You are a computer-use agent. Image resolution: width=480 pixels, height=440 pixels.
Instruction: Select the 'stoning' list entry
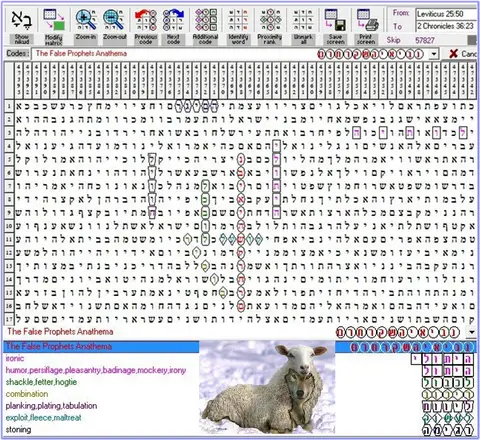18,430
